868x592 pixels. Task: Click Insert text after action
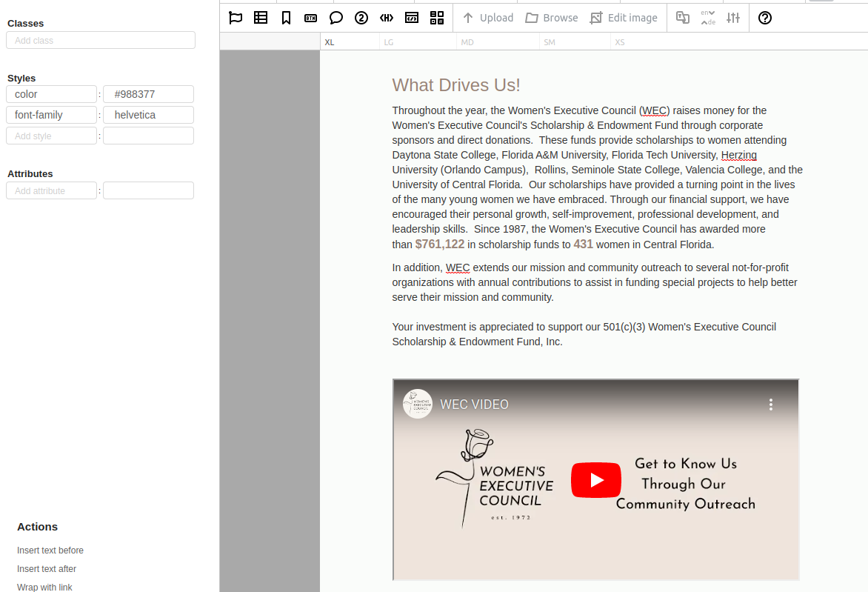47,569
